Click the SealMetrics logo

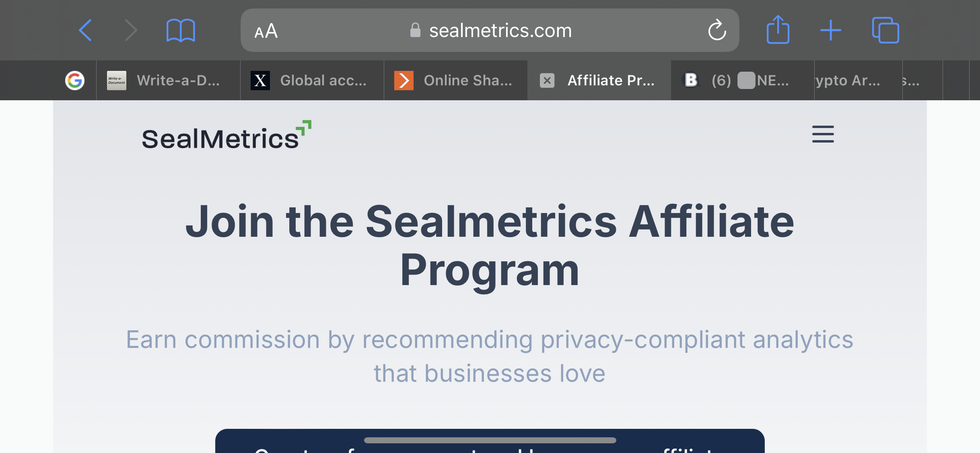(227, 135)
